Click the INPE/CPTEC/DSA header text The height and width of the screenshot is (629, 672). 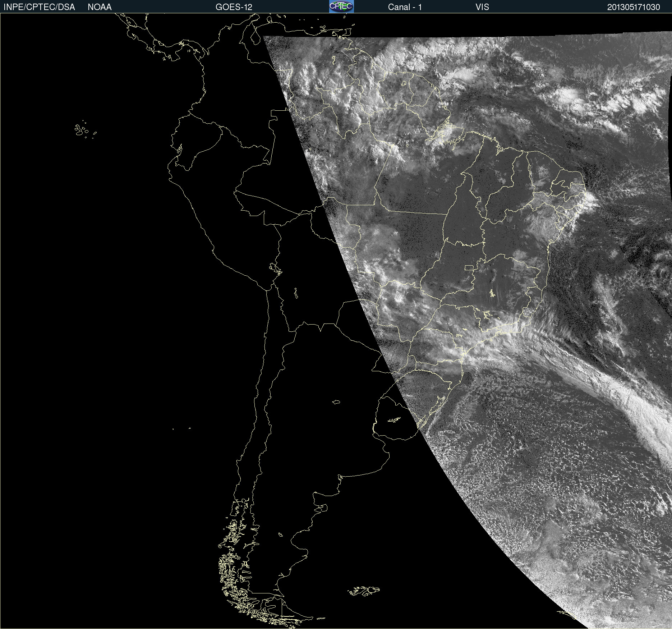tap(39, 7)
